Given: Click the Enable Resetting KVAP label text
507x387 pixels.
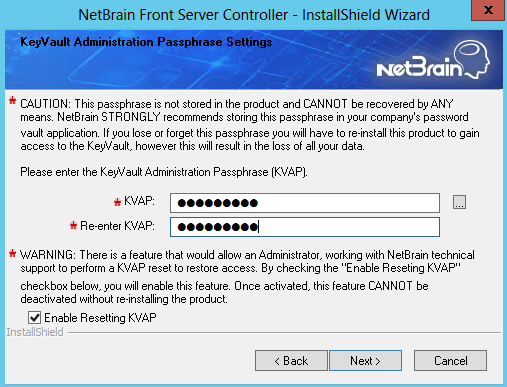Looking at the screenshot, I should coord(100,318).
